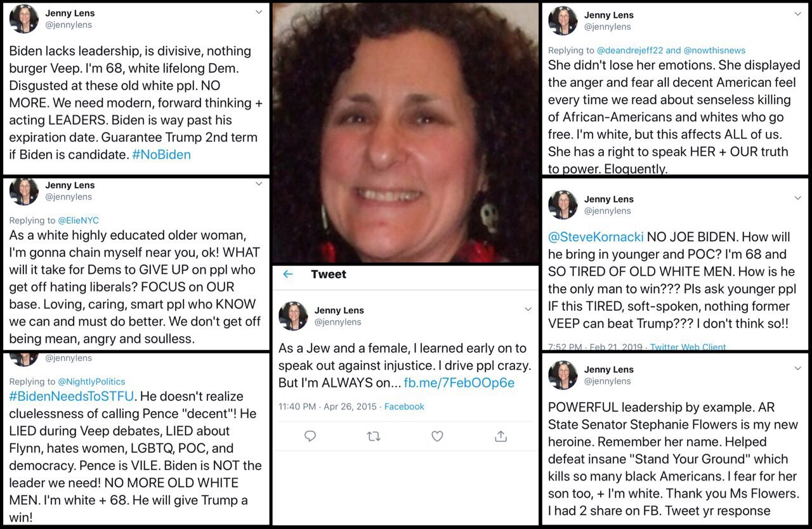Like the center tweet with the heart icon
812x529 pixels.
(437, 436)
